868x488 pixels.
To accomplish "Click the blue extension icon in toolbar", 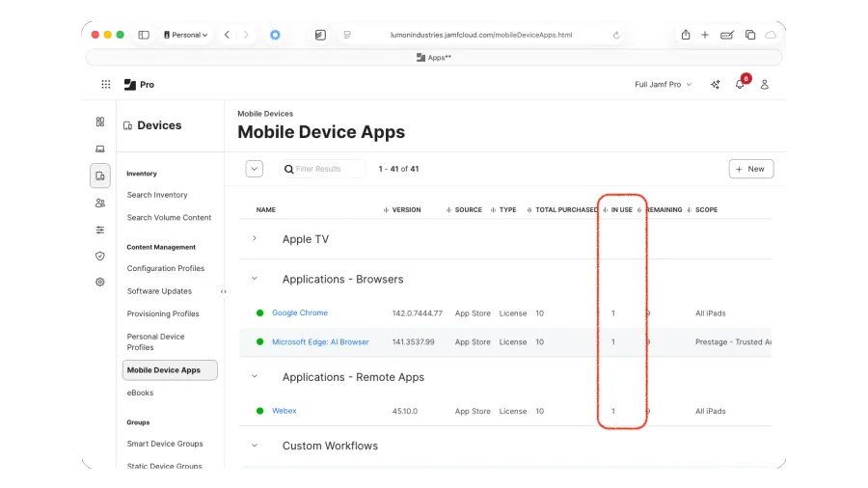I will point(275,35).
